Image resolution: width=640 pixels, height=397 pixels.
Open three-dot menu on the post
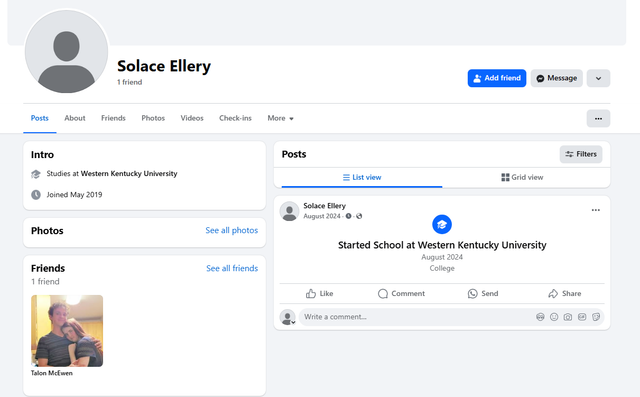596,210
